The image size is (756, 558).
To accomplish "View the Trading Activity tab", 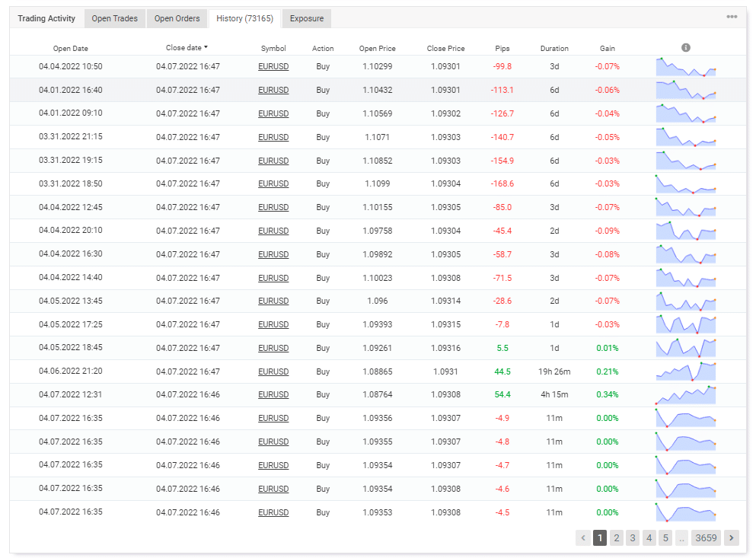I will click(x=46, y=18).
